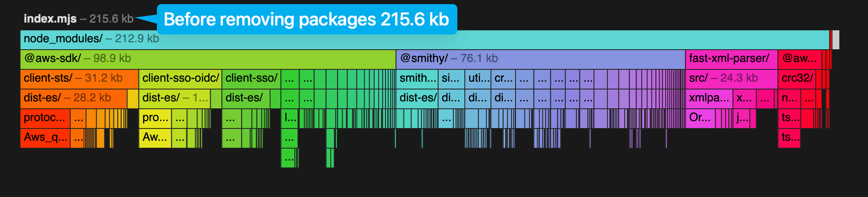Screen dimensions: 868x197
Task: Select the crc32/ red block
Action: pos(797,79)
